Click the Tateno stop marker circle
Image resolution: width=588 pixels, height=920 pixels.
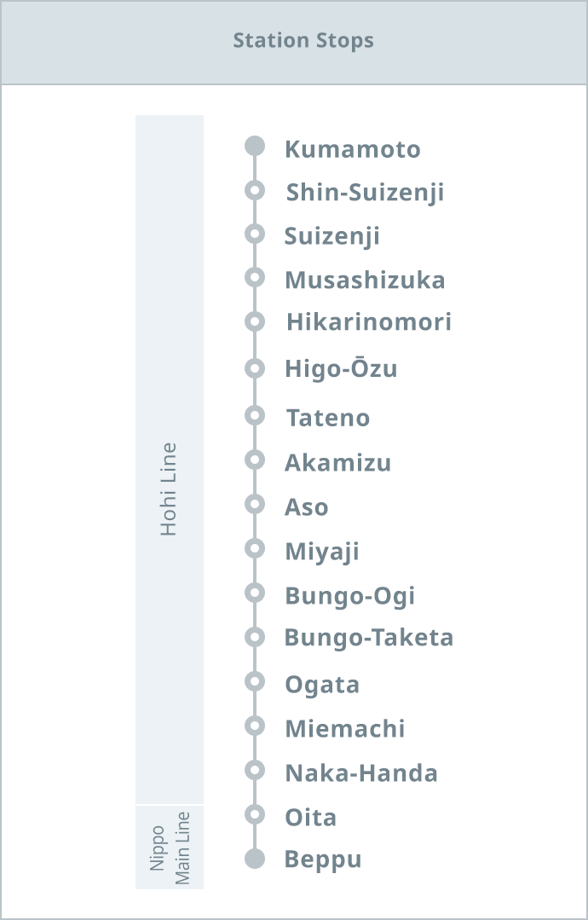coord(255,415)
